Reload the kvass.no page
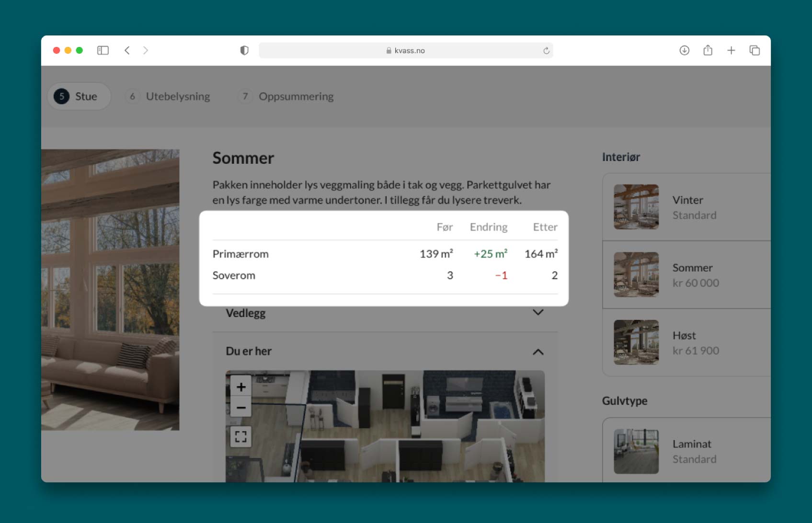Viewport: 812px width, 523px height. pos(546,51)
